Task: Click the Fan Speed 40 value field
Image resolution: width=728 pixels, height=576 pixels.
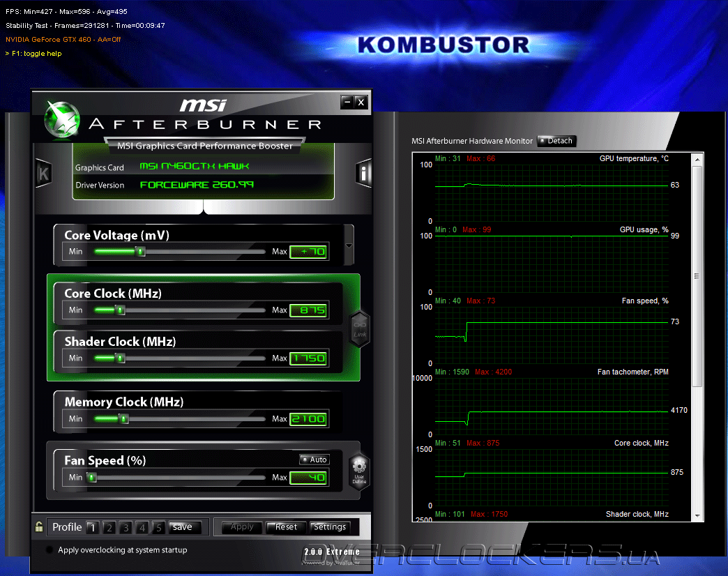Action: (x=309, y=478)
